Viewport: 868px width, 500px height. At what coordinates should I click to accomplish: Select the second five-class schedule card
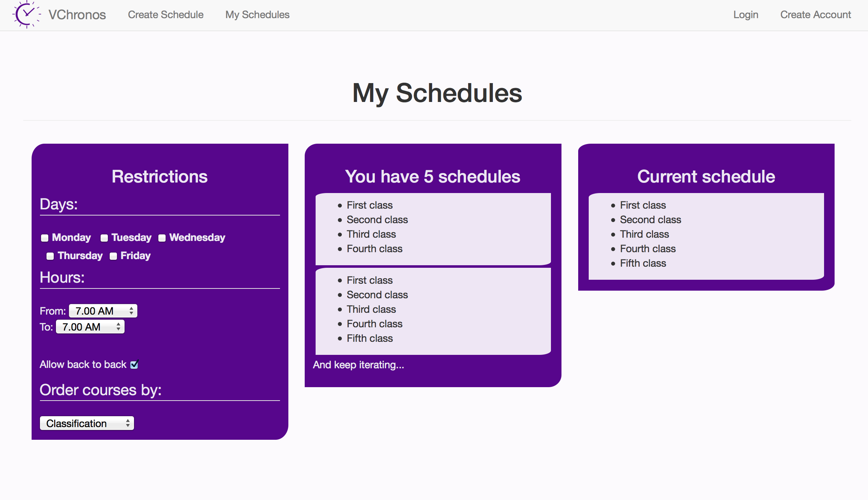pyautogui.click(x=433, y=311)
